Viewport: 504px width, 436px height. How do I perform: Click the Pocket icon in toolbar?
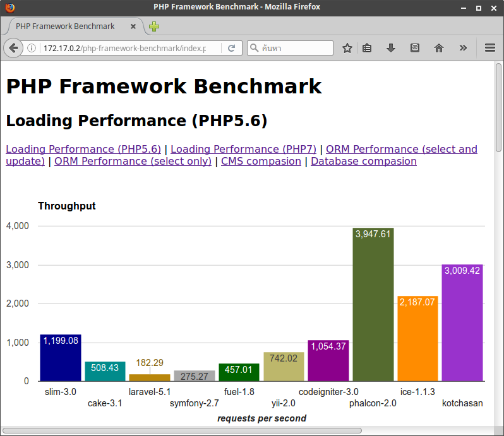pos(415,48)
